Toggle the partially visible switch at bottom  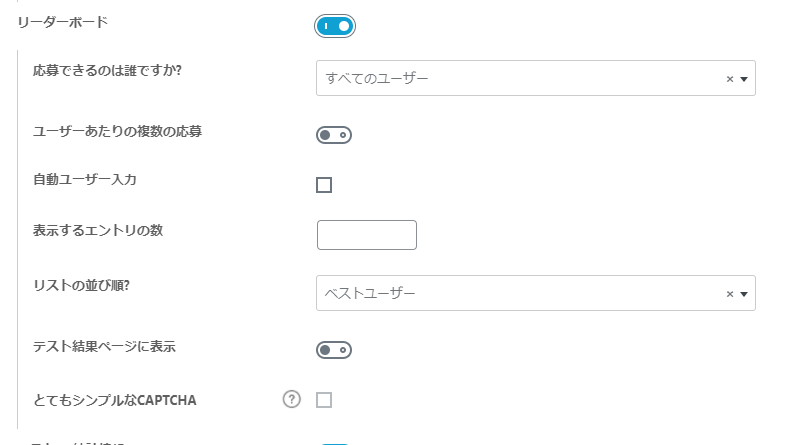click(335, 442)
